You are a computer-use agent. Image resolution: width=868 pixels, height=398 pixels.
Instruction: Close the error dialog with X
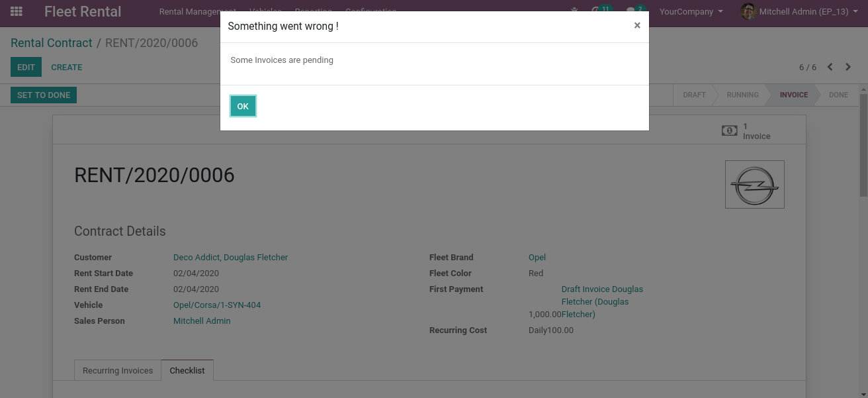pyautogui.click(x=637, y=25)
